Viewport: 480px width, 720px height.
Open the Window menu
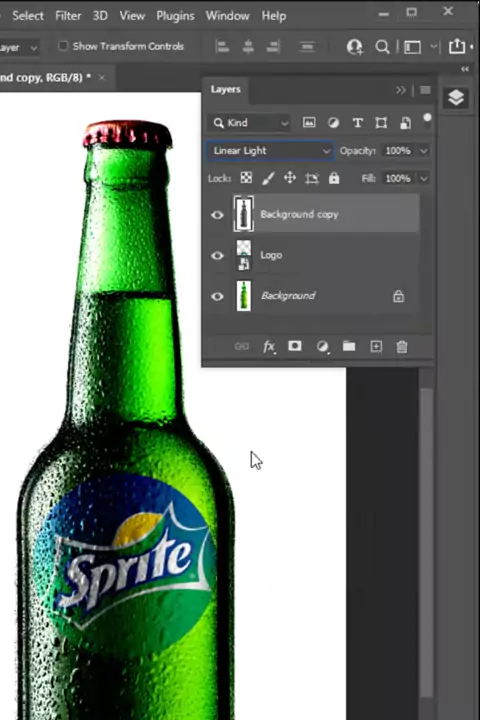pos(227,16)
